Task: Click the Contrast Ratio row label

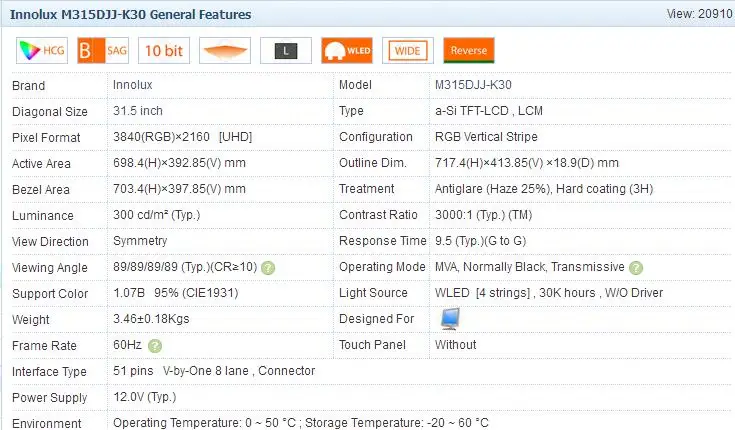Action: pyautogui.click(x=378, y=215)
